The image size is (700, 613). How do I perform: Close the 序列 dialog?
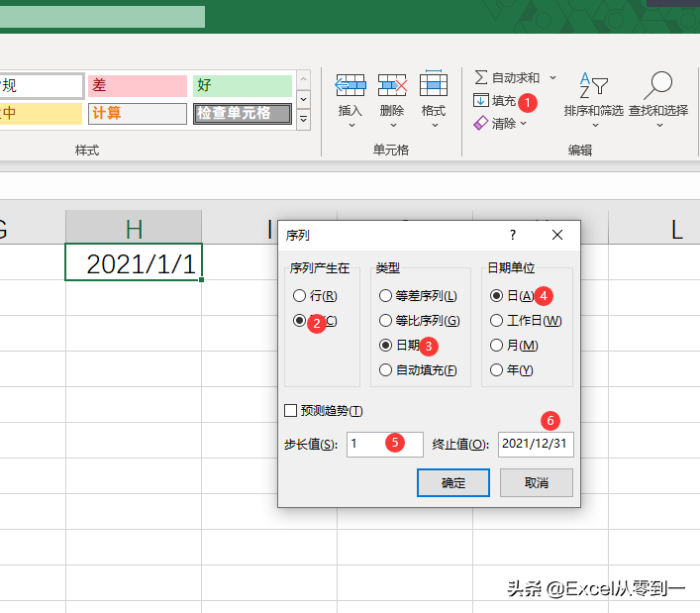[x=557, y=235]
